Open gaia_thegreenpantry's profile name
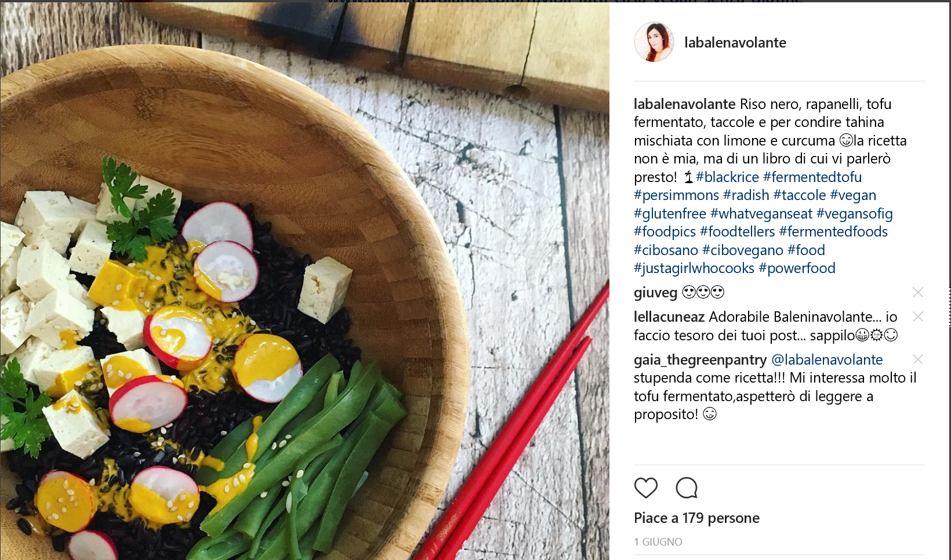The width and height of the screenshot is (951, 560). tap(700, 360)
